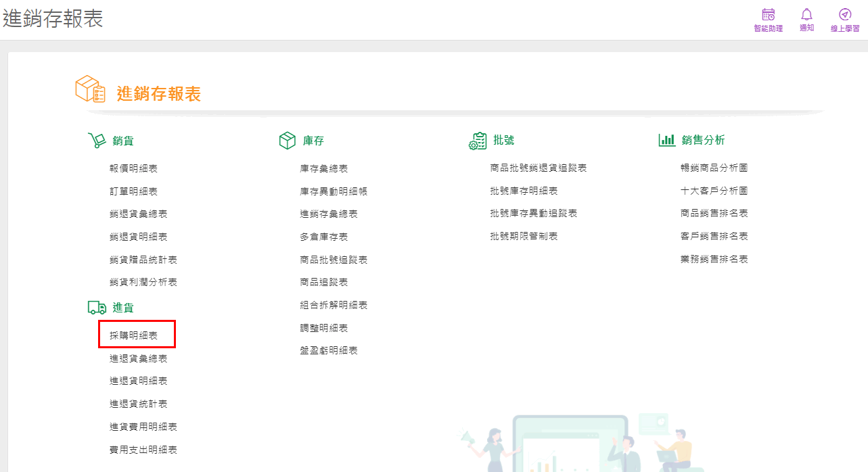Open 商品批號銷退貨追蹤表 report
The height and width of the screenshot is (472, 868).
tap(539, 168)
